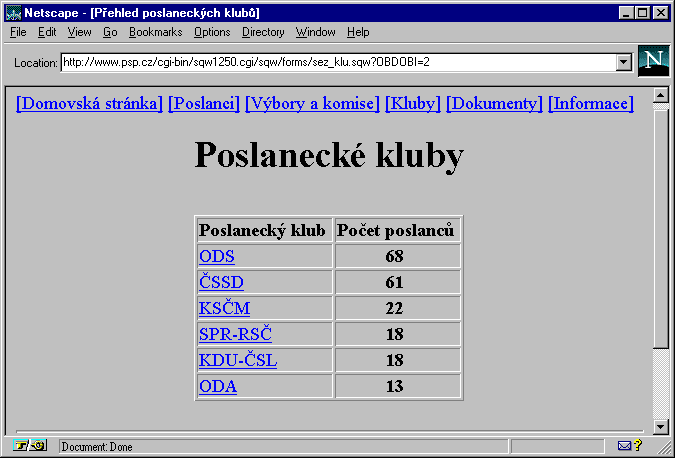
Task: Follow the Poslanci link
Action: coord(204,104)
